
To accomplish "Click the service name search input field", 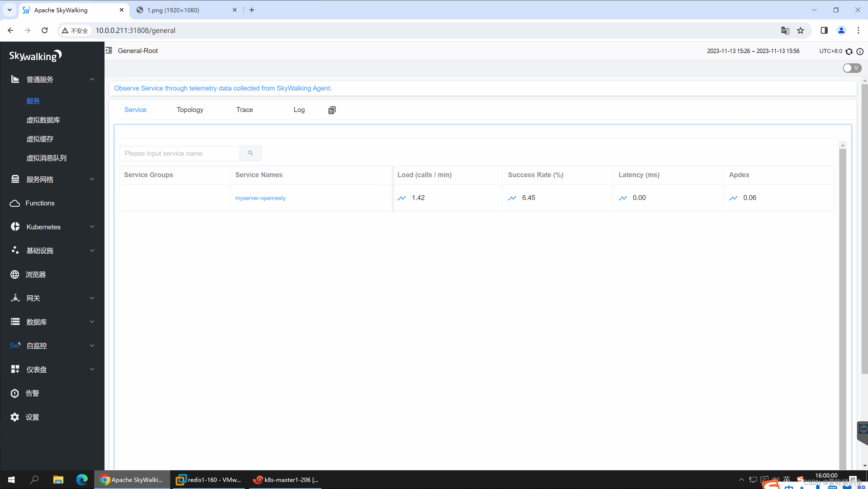I will (179, 153).
